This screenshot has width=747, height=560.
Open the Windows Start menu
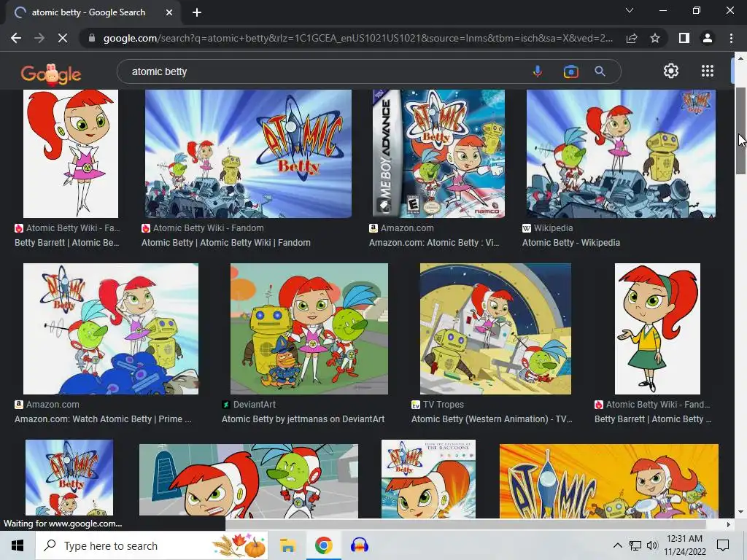click(x=18, y=545)
